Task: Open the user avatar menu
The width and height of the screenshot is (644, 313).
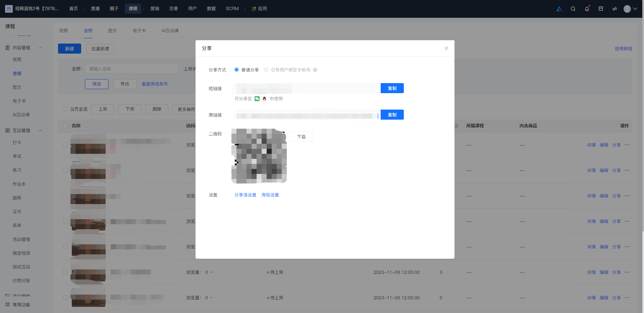Action: click(630, 9)
